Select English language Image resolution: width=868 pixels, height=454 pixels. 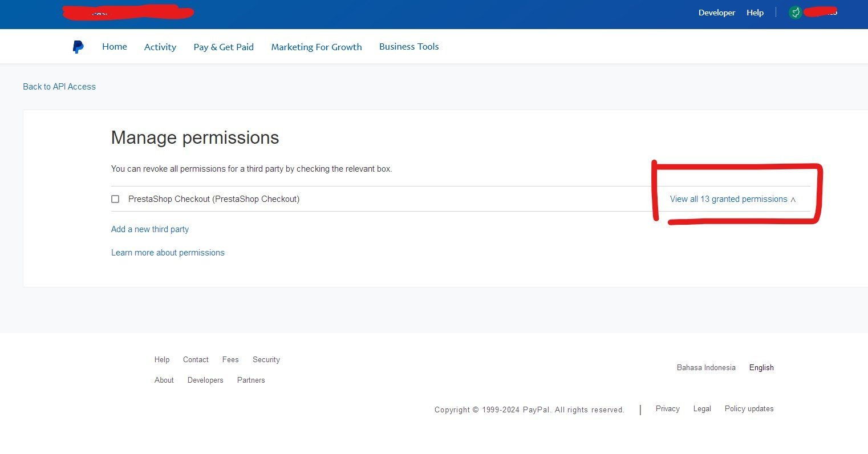click(761, 368)
